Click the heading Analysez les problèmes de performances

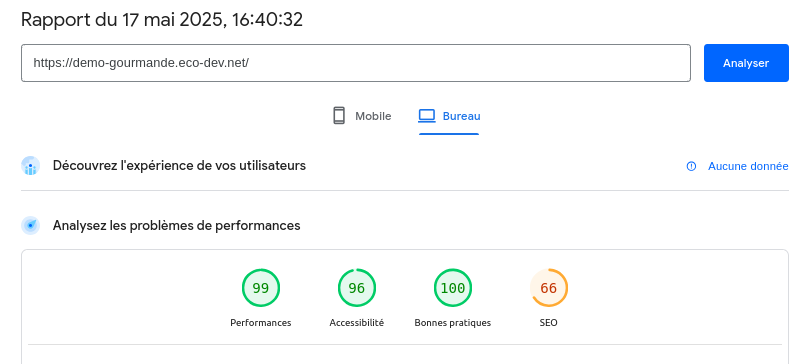pos(176,225)
